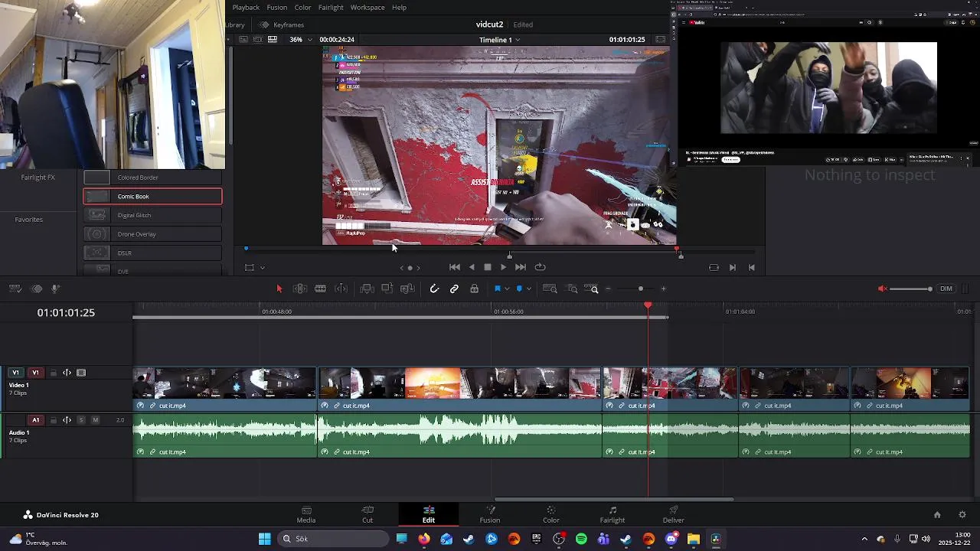Open the Playback menu
The width and height of the screenshot is (980, 551).
pos(246,8)
